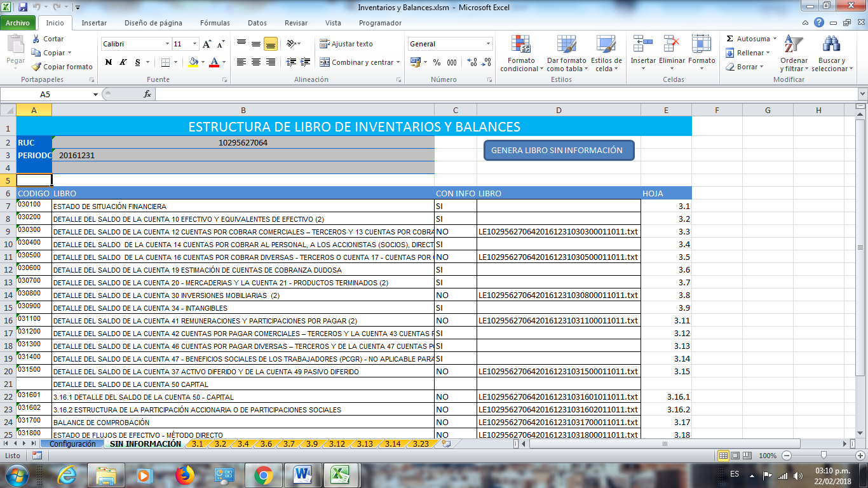
Task: Toggle bold formatting N button
Action: point(109,62)
